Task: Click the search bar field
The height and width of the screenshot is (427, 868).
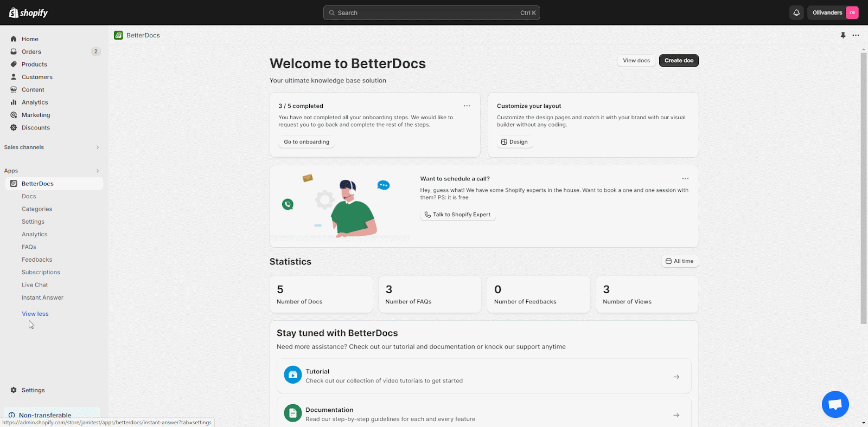Action: [x=431, y=12]
